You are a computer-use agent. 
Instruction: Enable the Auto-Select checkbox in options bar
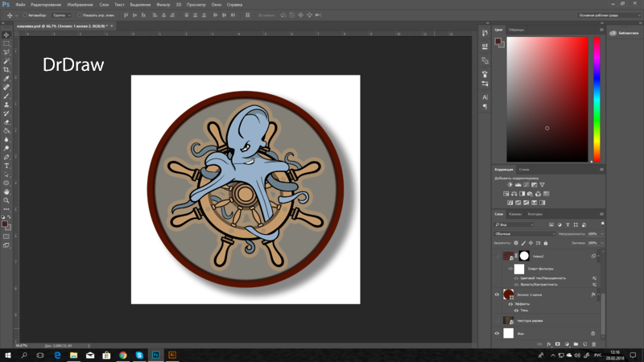tap(25, 15)
